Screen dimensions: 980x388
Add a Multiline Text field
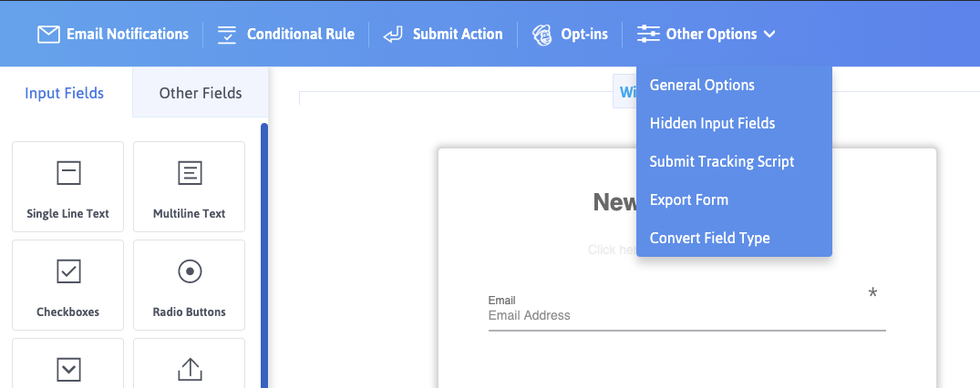(189, 187)
